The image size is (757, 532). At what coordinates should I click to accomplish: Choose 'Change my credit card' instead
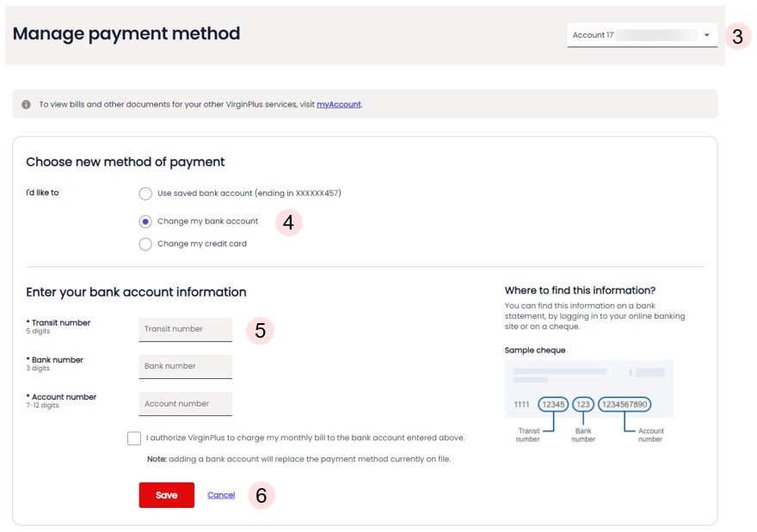(145, 244)
